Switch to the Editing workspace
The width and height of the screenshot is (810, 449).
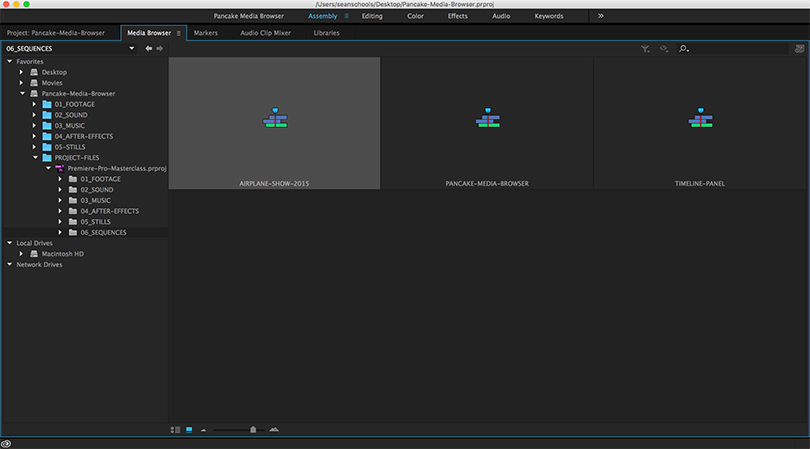(372, 16)
